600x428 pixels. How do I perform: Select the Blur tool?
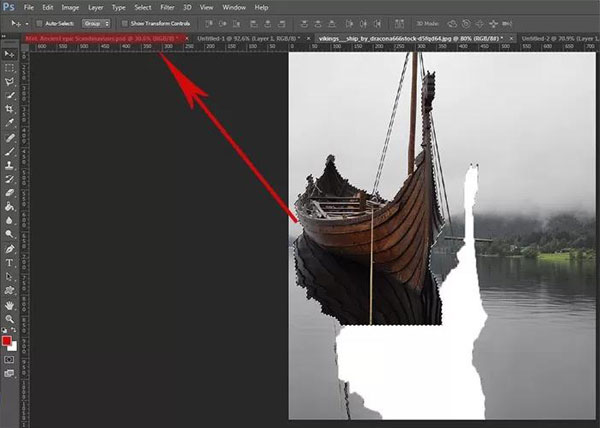(9, 221)
